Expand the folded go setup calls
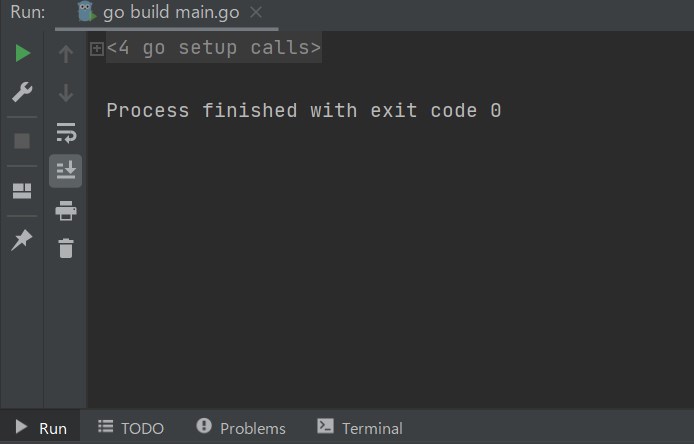The width and height of the screenshot is (694, 444). [96, 49]
